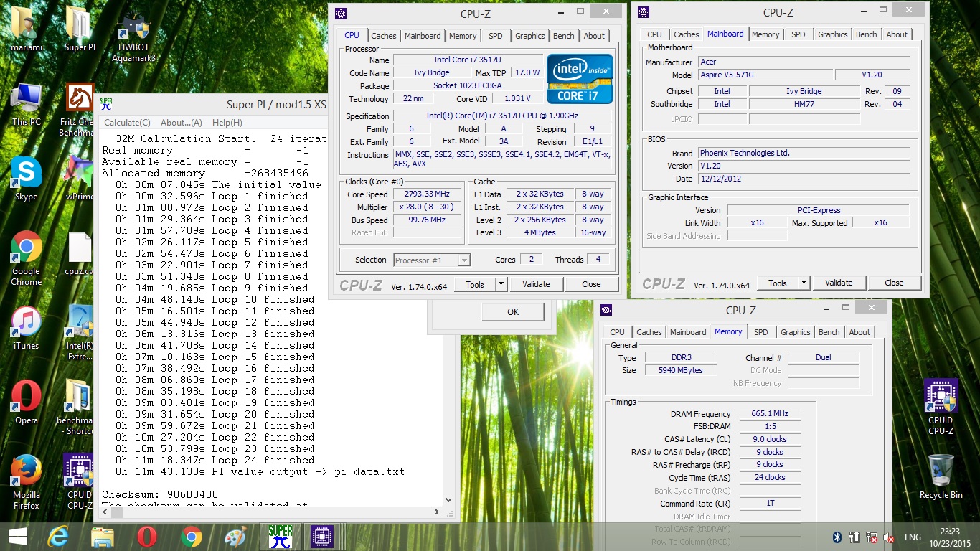The height and width of the screenshot is (551, 980).
Task: Click the Intel Core i7 logo
Action: pos(580,79)
